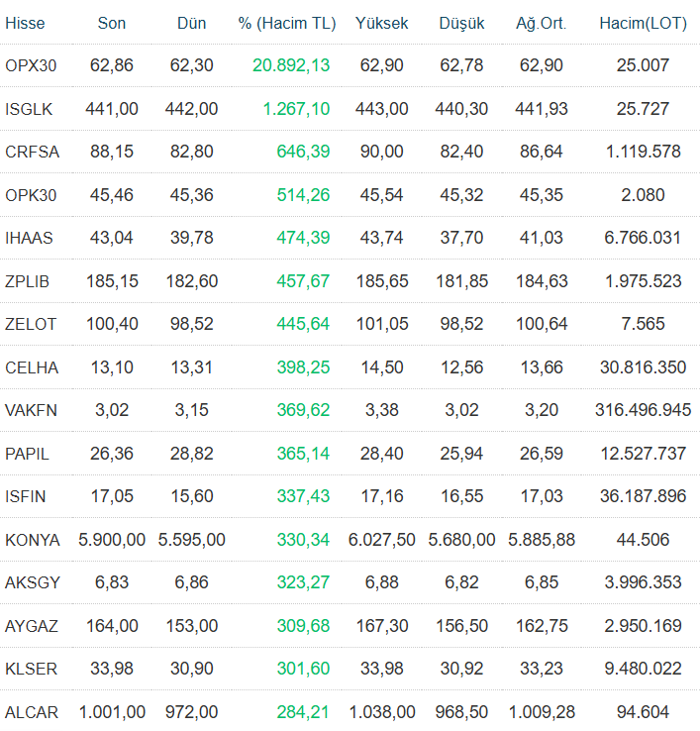Open the OPX30 stock symbol

click(x=31, y=65)
